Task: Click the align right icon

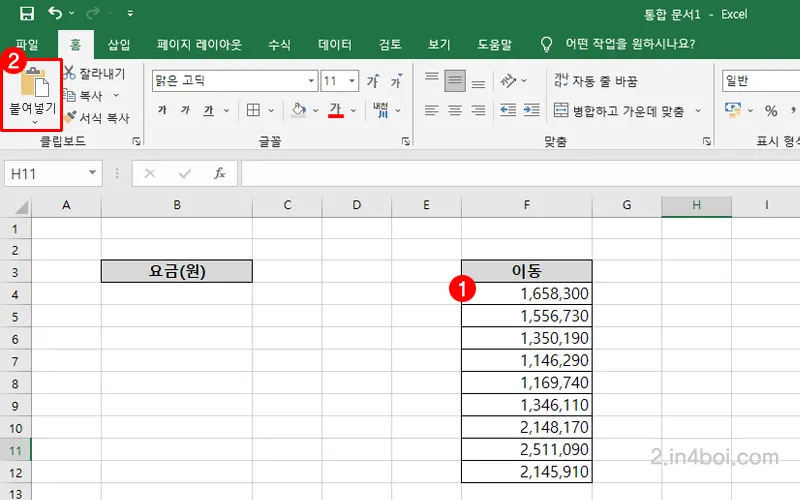Action: [x=478, y=110]
